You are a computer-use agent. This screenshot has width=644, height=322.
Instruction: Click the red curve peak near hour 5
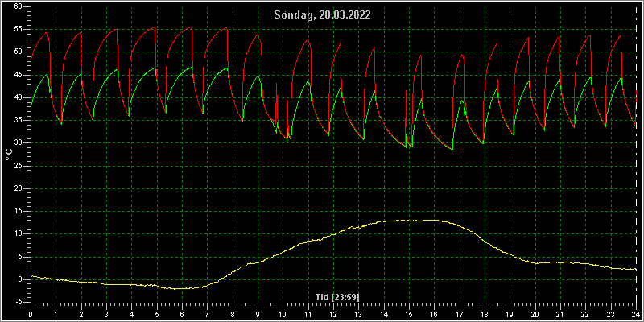click(x=155, y=27)
